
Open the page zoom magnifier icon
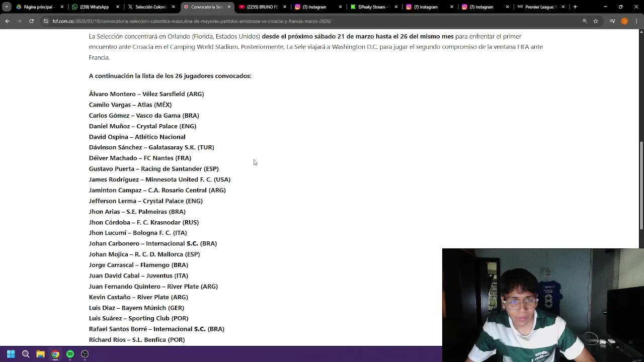click(x=585, y=21)
